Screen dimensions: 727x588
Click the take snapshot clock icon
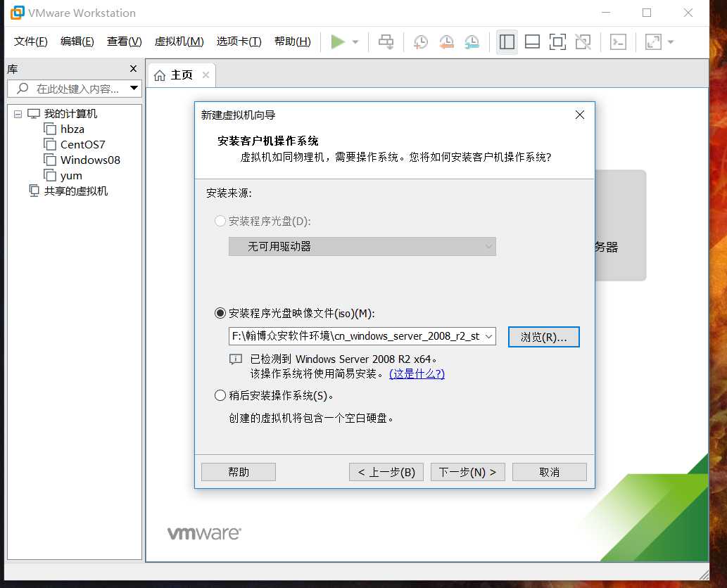(421, 41)
